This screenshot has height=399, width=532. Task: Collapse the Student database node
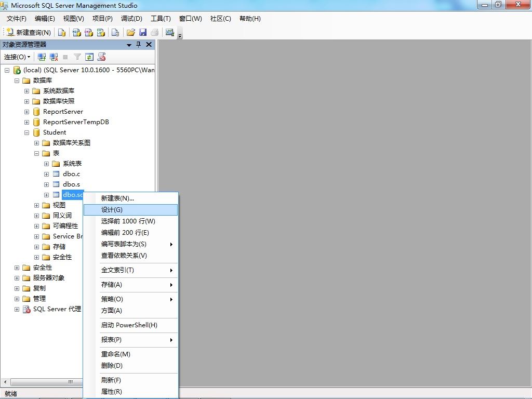pyautogui.click(x=26, y=132)
